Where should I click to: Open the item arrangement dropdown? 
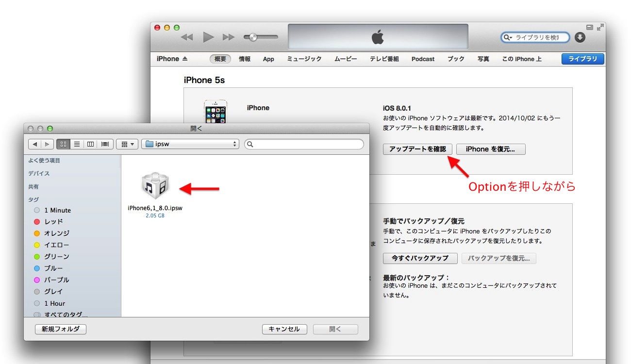[127, 144]
